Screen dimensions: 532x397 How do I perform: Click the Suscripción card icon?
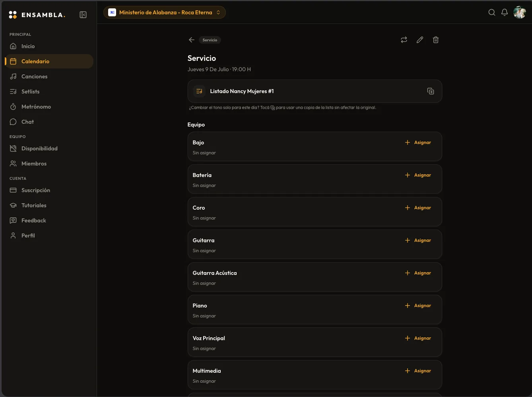click(x=13, y=190)
